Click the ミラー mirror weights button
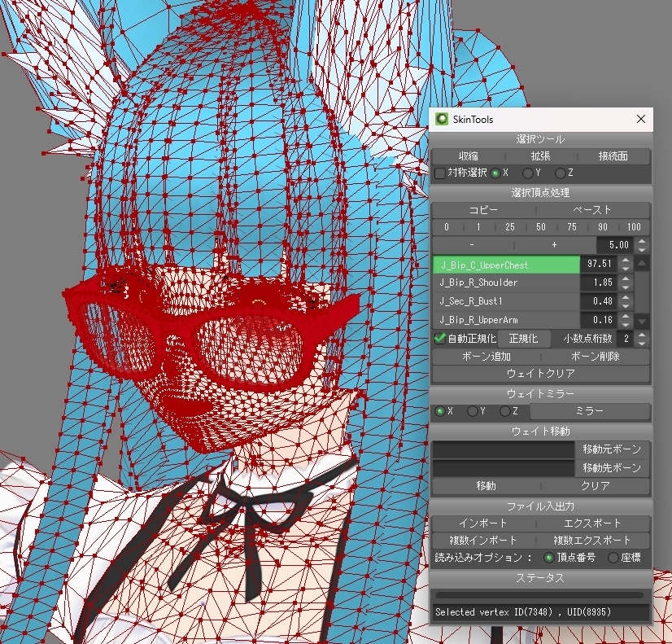 pos(590,411)
